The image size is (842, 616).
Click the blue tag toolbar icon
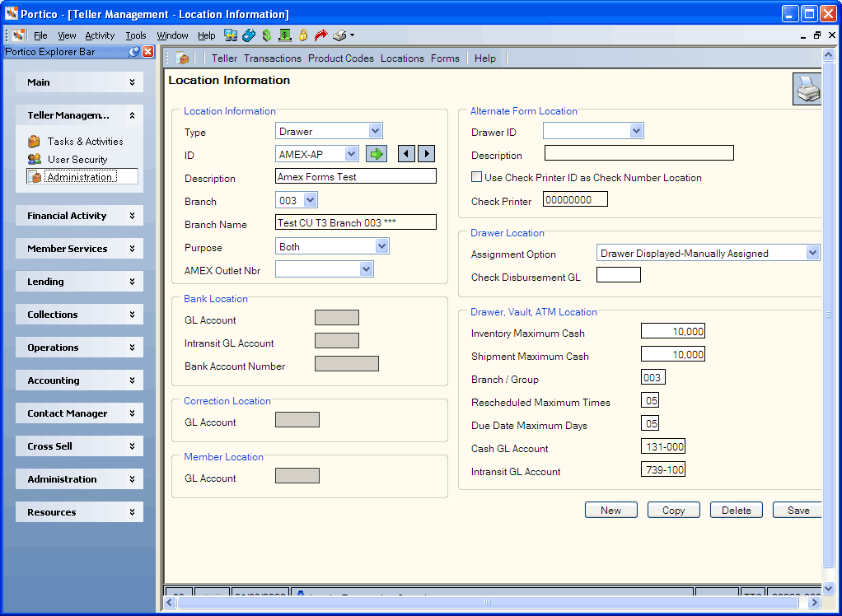click(x=249, y=35)
